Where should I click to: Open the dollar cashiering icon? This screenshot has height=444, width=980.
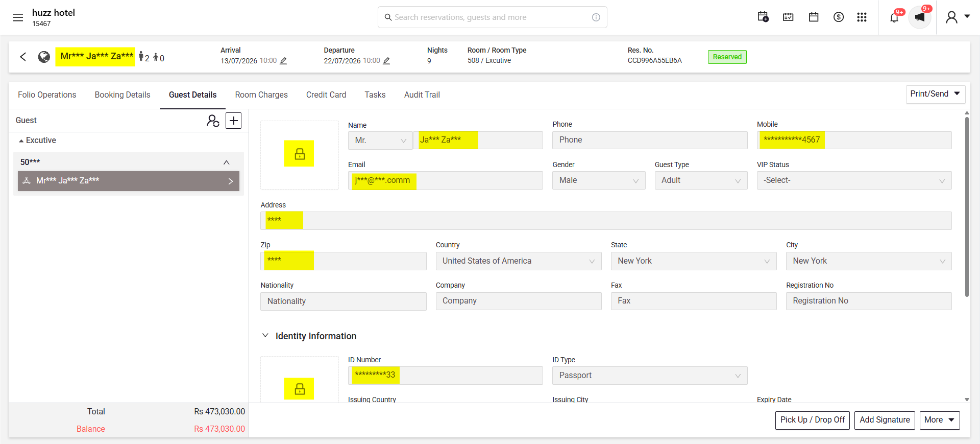[839, 17]
